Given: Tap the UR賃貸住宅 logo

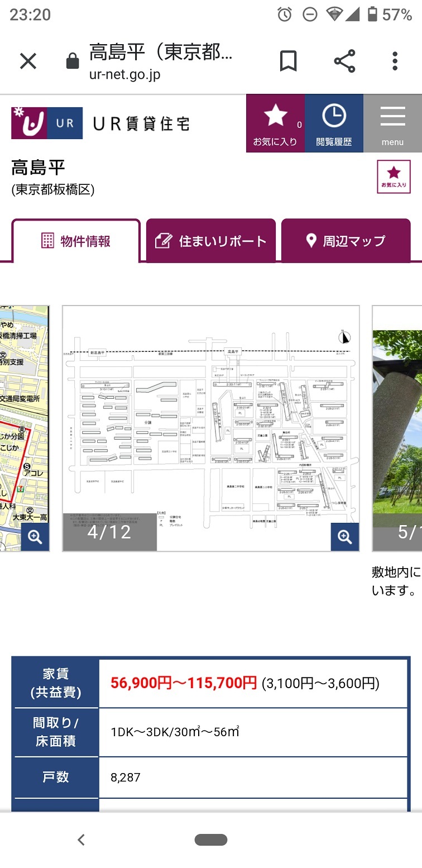Looking at the screenshot, I should pyautogui.click(x=100, y=123).
